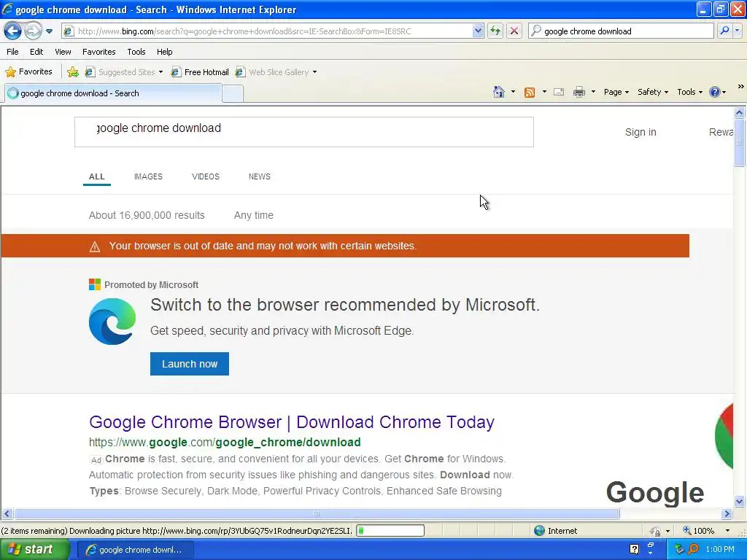Switch to VIDEOS results tab

point(205,176)
